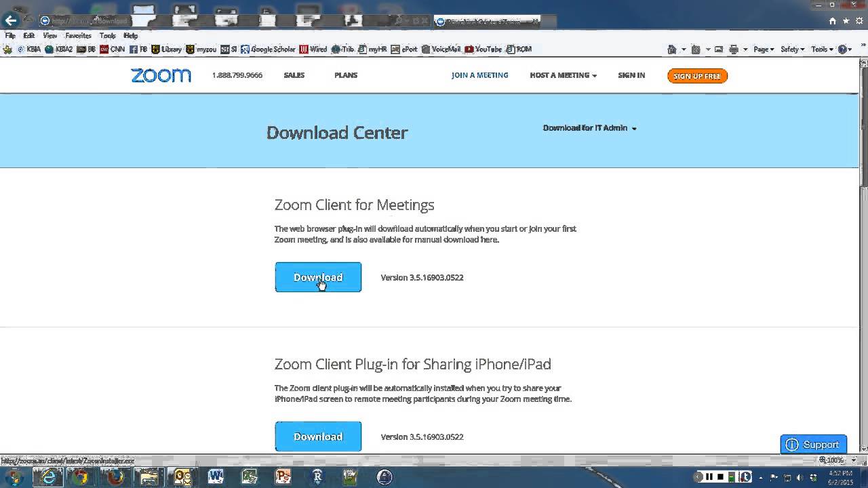Click the pause recording tray control
The height and width of the screenshot is (488, 868).
click(x=709, y=476)
